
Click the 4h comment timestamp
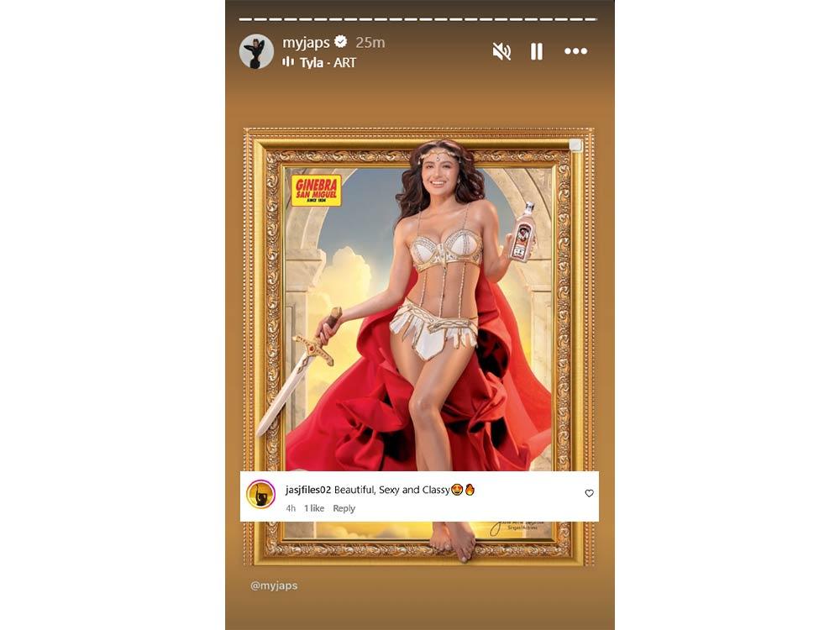pyautogui.click(x=291, y=508)
